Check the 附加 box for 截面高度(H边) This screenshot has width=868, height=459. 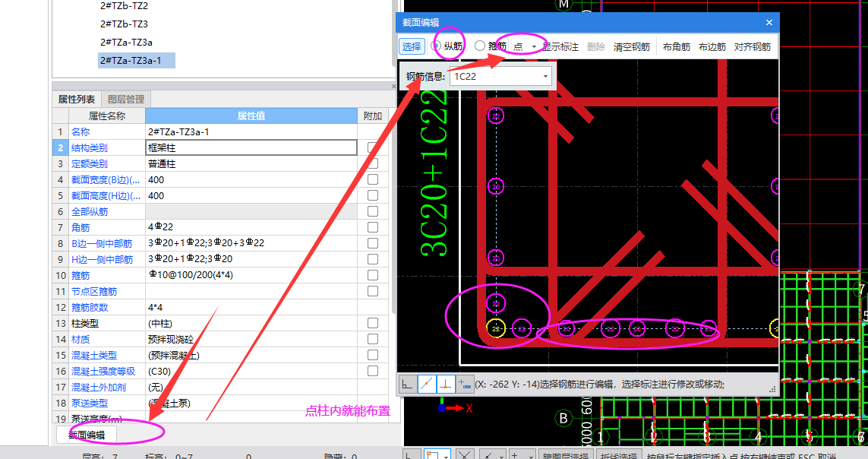point(373,195)
